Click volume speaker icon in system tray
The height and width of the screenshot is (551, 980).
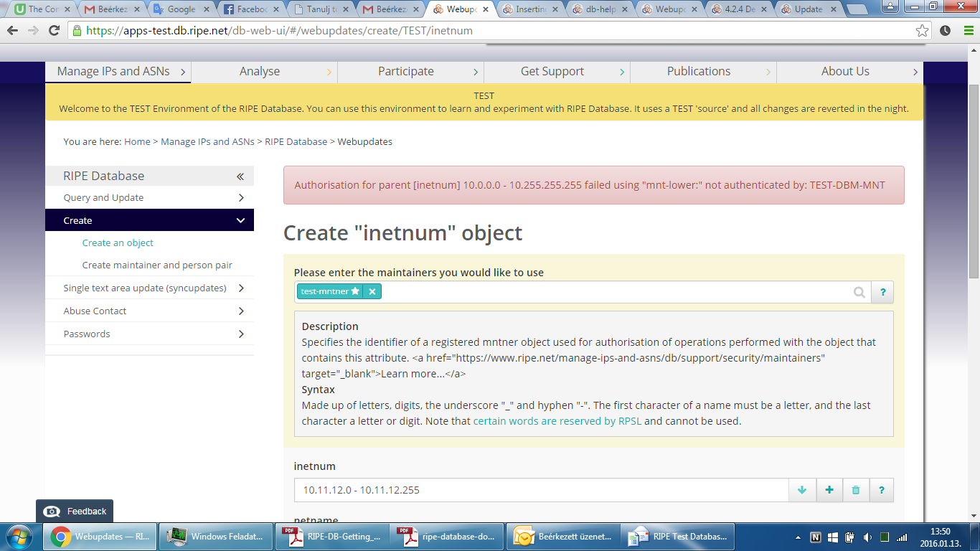click(x=867, y=537)
